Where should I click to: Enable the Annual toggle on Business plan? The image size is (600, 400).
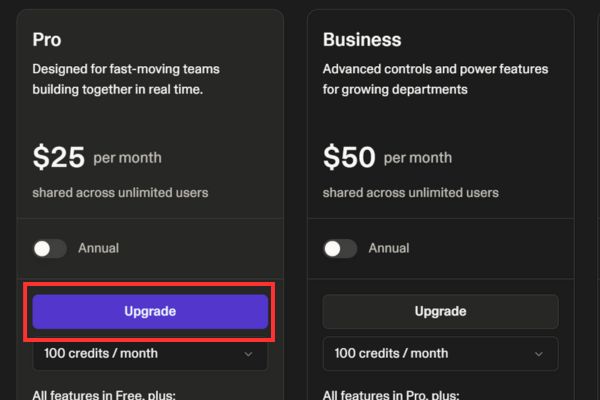click(340, 248)
